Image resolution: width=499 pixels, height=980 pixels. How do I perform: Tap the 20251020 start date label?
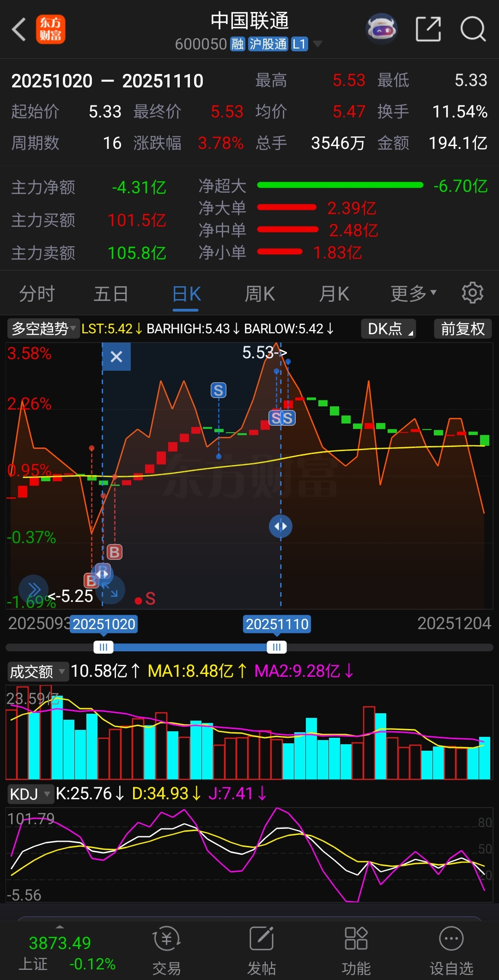104,624
